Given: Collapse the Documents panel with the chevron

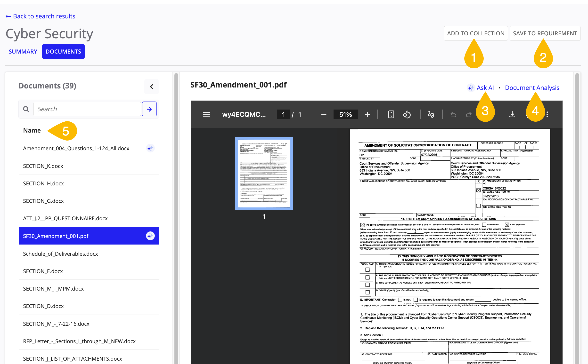Looking at the screenshot, I should coord(152,87).
